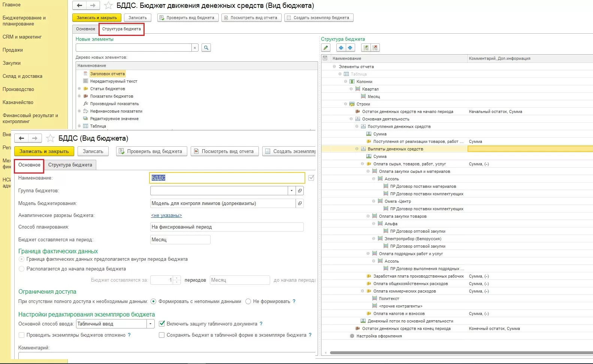Screen dimensions: 593x364
Task: Open the Модель бюджетирования linked item
Action: click(300, 204)
